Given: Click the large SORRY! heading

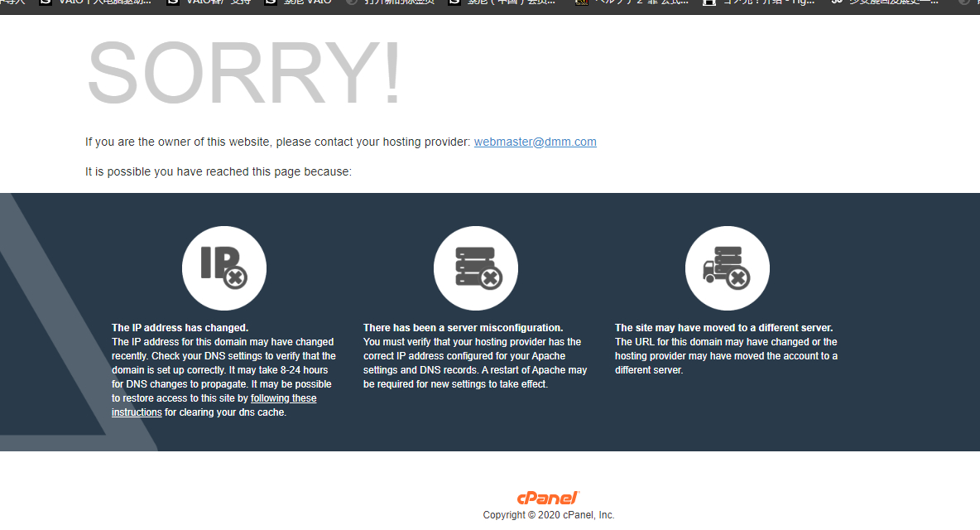Looking at the screenshot, I should (x=243, y=73).
